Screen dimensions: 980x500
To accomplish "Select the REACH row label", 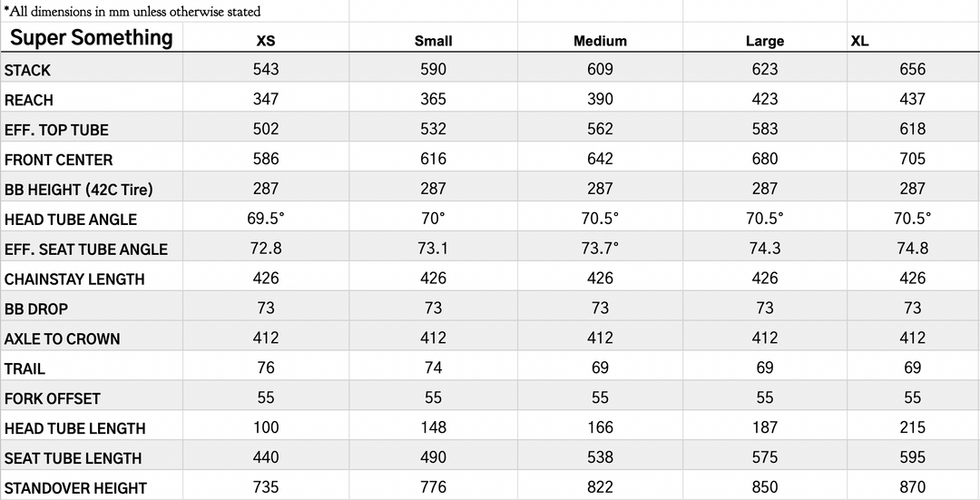I will click(29, 100).
